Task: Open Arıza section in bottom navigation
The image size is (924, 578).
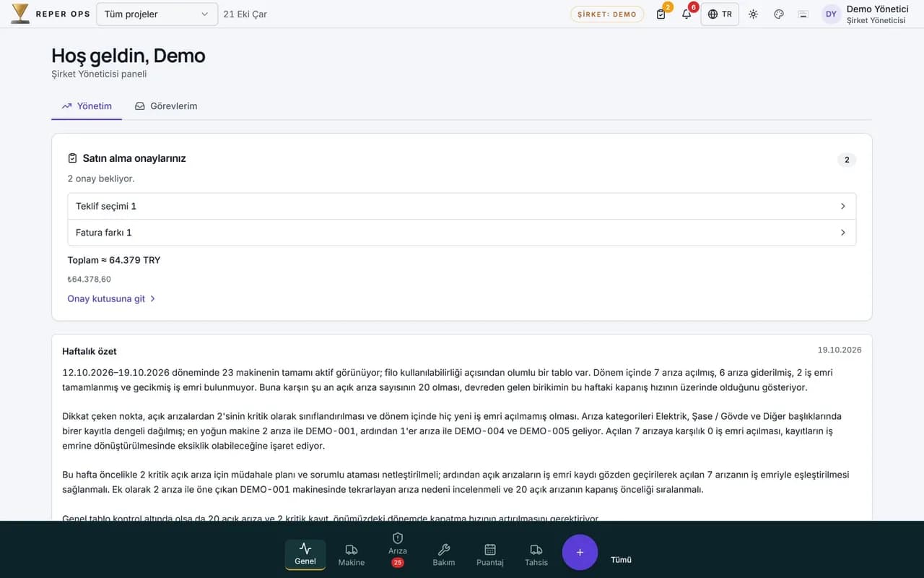Action: [398, 550]
